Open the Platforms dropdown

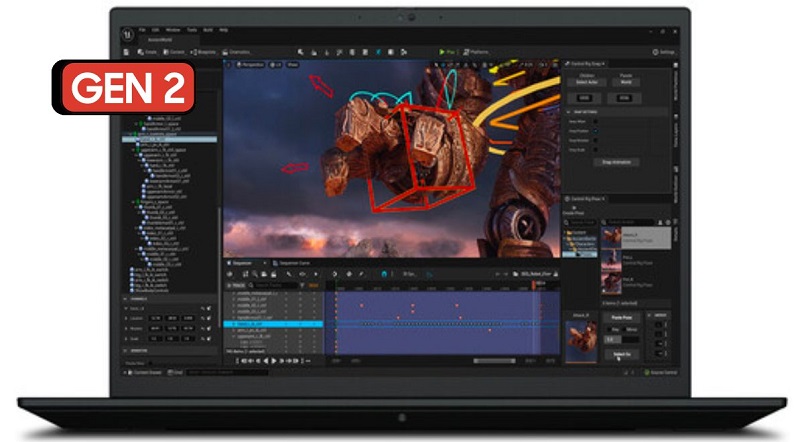pyautogui.click(x=476, y=52)
